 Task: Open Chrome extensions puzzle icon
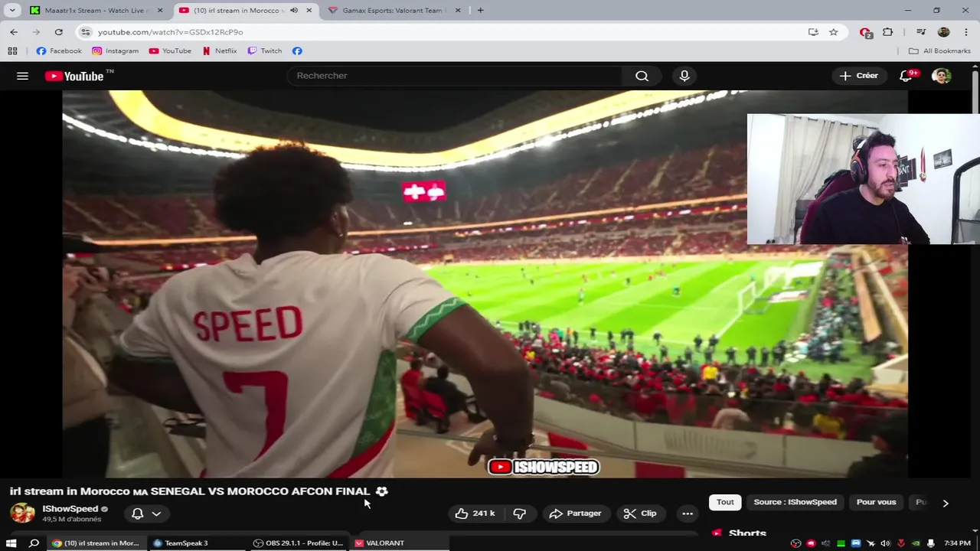point(887,31)
